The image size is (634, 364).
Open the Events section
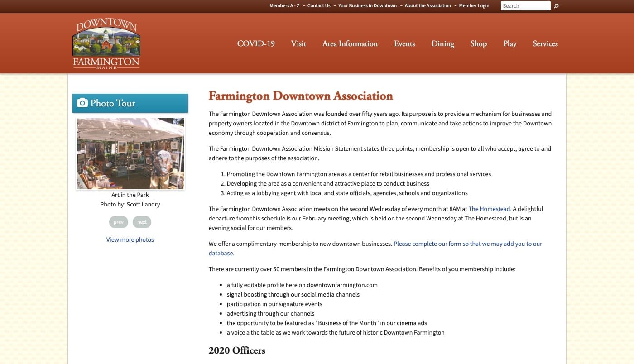point(404,43)
